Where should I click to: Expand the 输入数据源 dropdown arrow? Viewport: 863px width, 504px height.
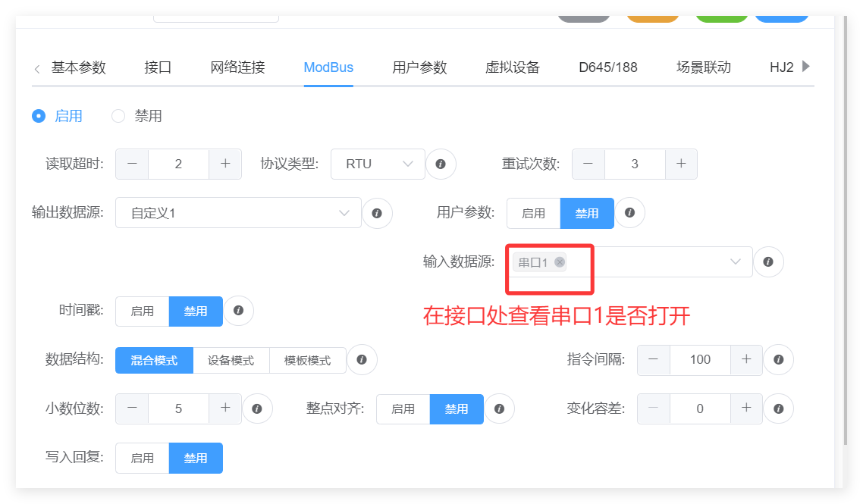[735, 261]
